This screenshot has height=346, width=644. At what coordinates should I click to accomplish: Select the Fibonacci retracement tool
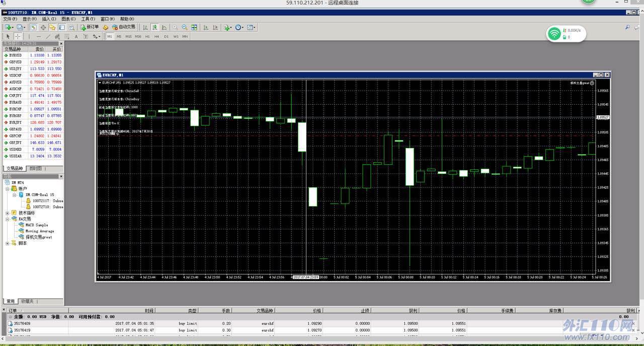click(x=66, y=36)
